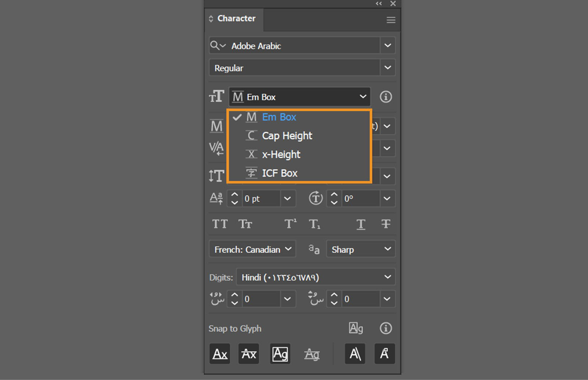
Task: Click the Snap to Glyph info icon
Action: 385,328
